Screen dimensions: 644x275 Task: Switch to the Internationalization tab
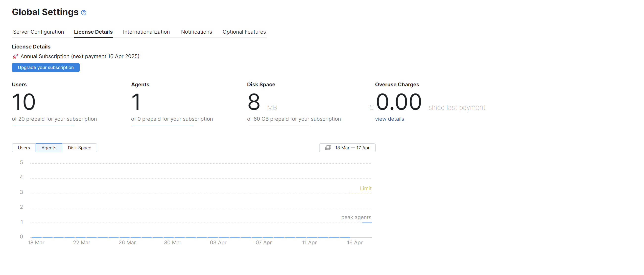[146, 32]
